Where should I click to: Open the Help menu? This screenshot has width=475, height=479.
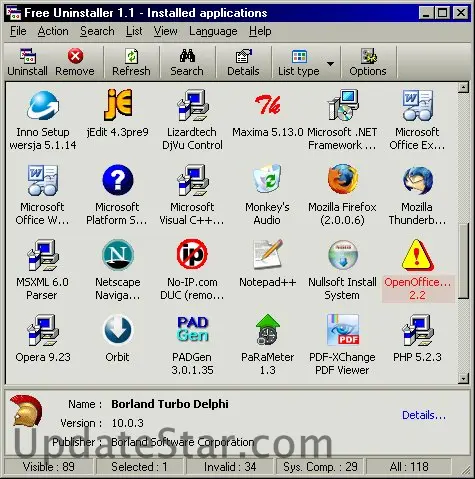[260, 31]
